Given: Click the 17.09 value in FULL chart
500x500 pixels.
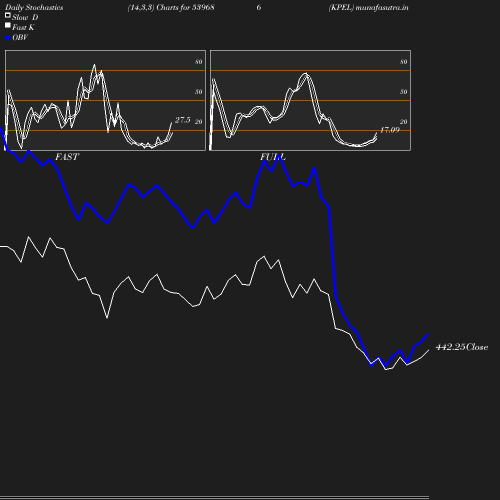Looking at the screenshot, I should (390, 130).
